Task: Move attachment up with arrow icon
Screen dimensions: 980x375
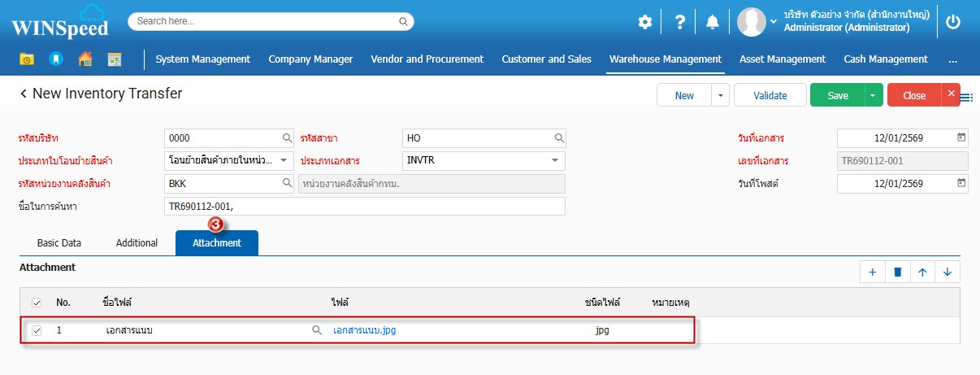Action: pyautogui.click(x=922, y=273)
